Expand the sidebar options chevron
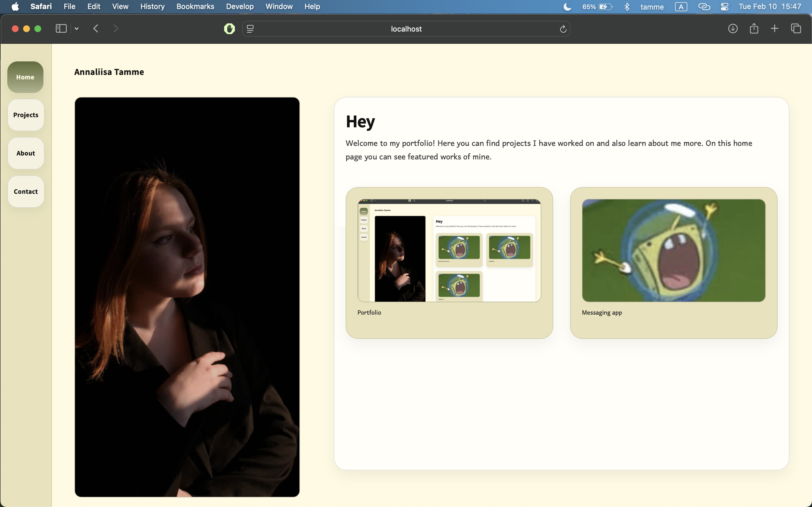Image resolution: width=812 pixels, height=507 pixels. pyautogui.click(x=76, y=28)
